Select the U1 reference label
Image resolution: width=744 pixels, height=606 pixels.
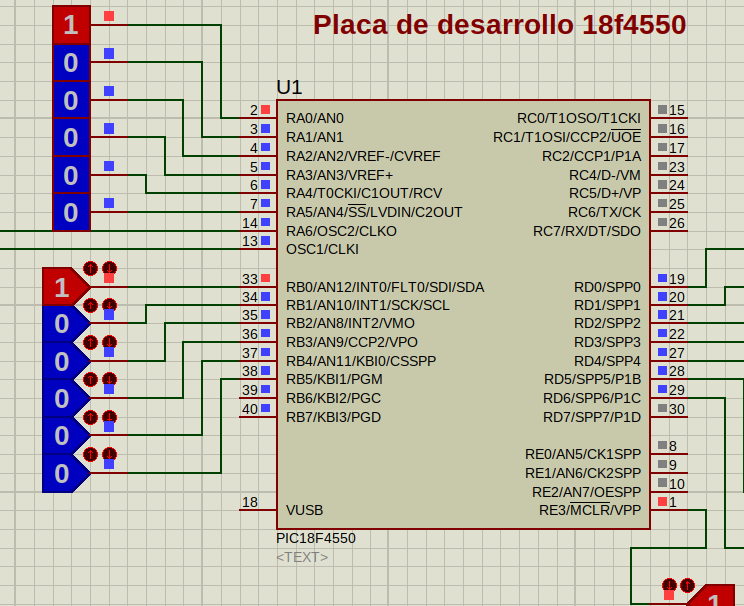[x=289, y=87]
